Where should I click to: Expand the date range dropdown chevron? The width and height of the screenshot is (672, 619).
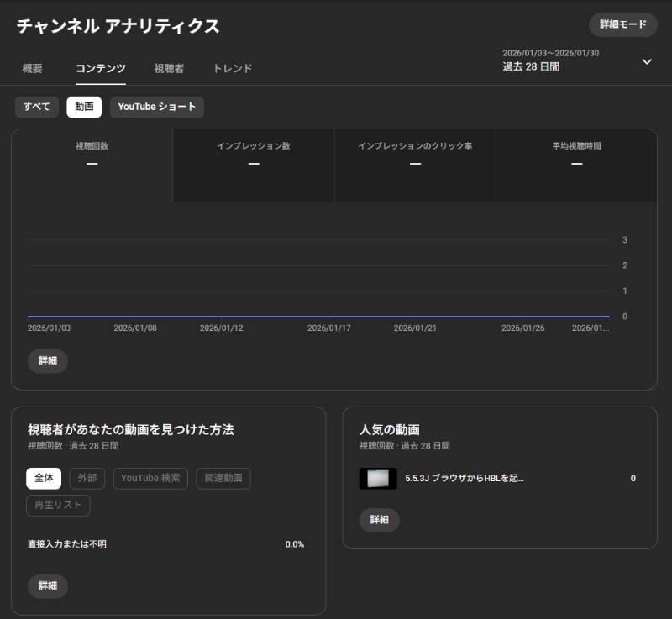647,61
